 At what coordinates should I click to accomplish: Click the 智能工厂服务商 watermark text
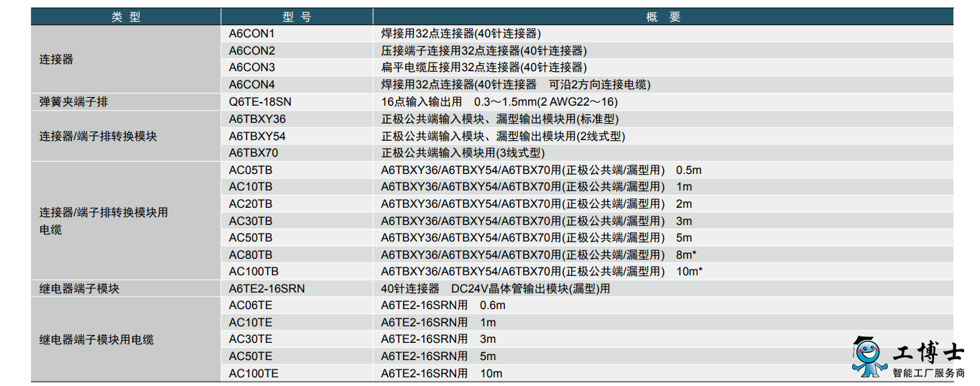pos(928,373)
